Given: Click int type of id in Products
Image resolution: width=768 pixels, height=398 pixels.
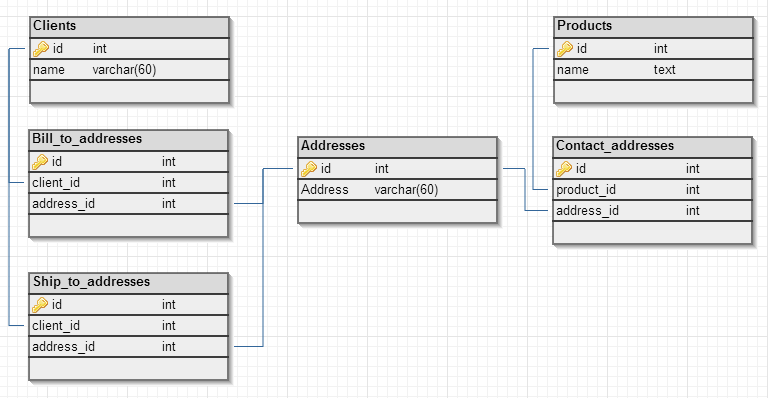Looking at the screenshot, I should coord(661,48).
